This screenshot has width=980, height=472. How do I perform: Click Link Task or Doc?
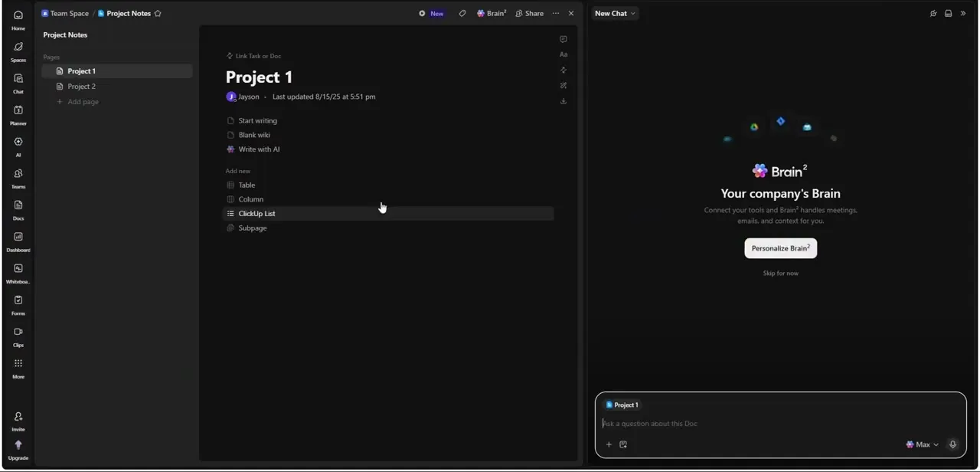pos(254,56)
